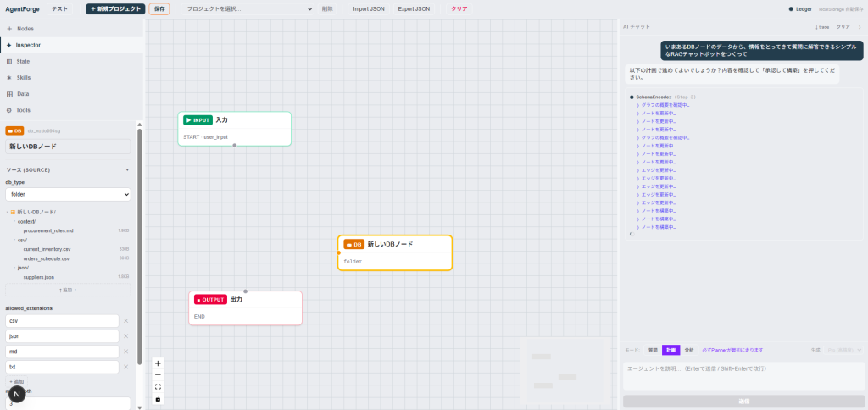This screenshot has height=410, width=868.
Task: Edit the csv extension field
Action: coord(62,321)
